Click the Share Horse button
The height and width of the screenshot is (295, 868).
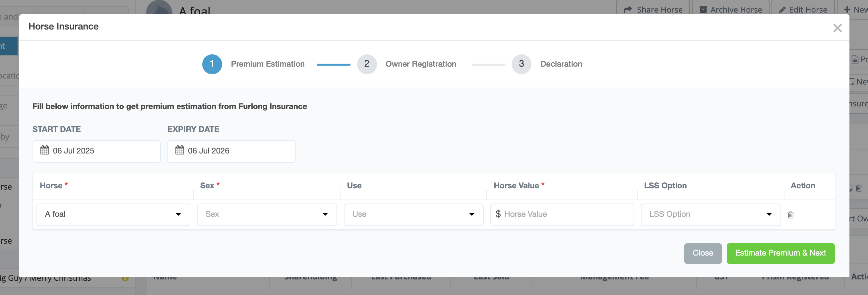coord(653,9)
